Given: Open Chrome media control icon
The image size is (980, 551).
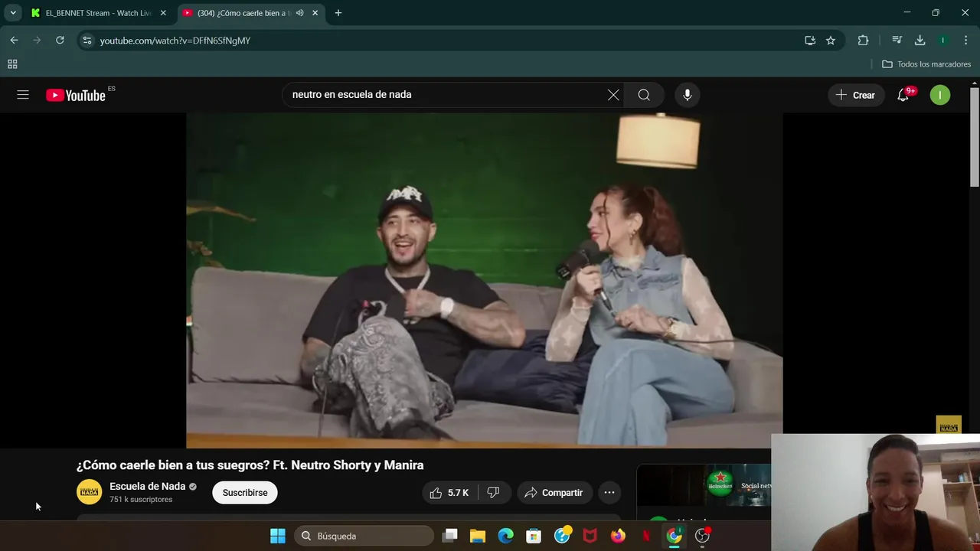Looking at the screenshot, I should (897, 41).
